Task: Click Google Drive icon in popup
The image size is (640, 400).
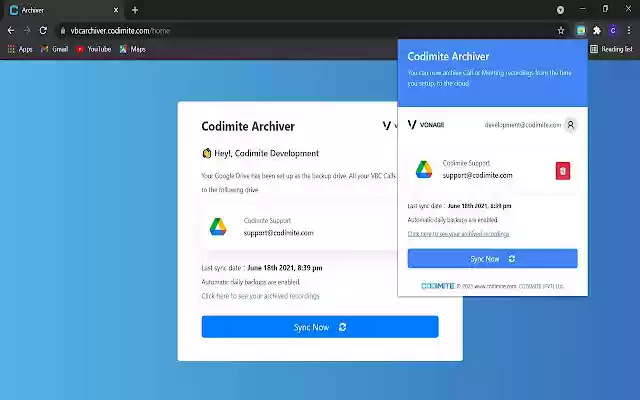Action: tap(424, 169)
